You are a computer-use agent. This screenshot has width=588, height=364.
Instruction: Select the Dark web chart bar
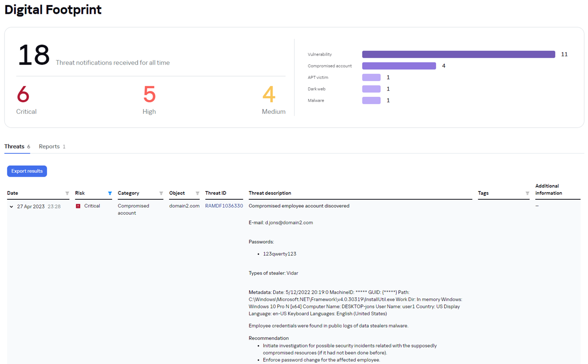(x=371, y=89)
